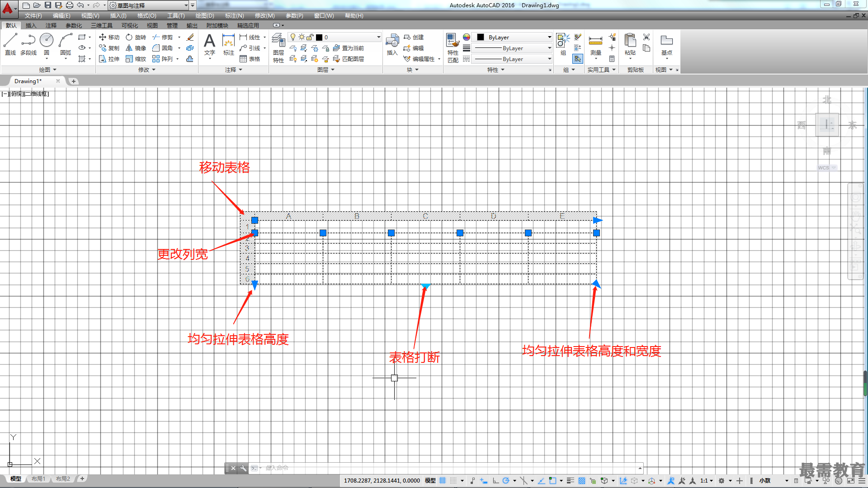
Task: Click the command line input field
Action: pyautogui.click(x=450, y=468)
